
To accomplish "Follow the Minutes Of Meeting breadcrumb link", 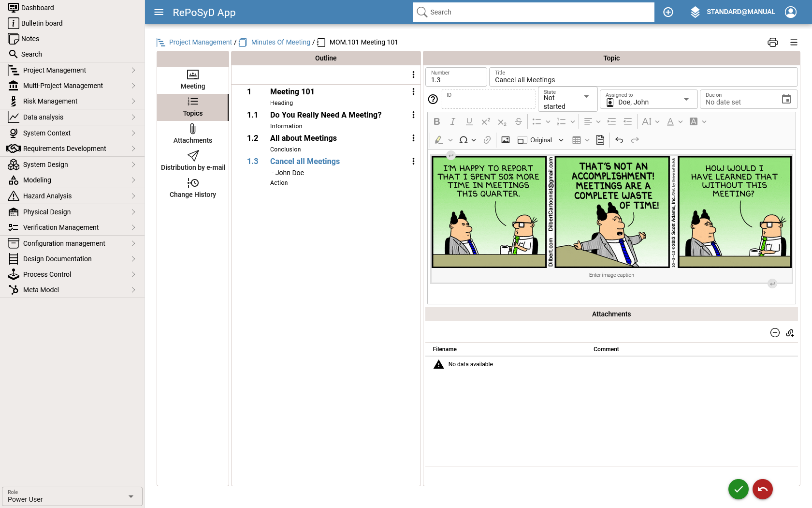I will [x=281, y=42].
